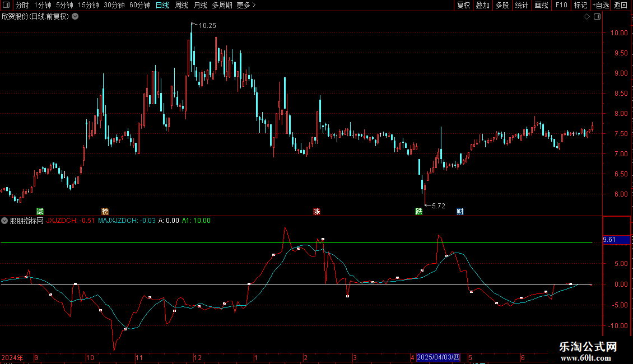Click the 欣贺股份(日线.前复权) chart title
Image resolution: width=633 pixels, height=364 pixels.
(35, 17)
